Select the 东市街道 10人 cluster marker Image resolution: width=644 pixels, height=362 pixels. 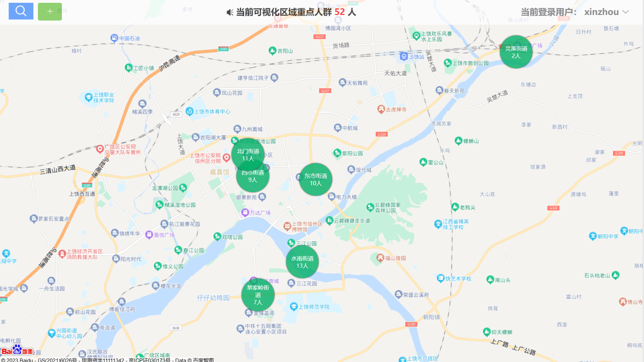coord(316,179)
